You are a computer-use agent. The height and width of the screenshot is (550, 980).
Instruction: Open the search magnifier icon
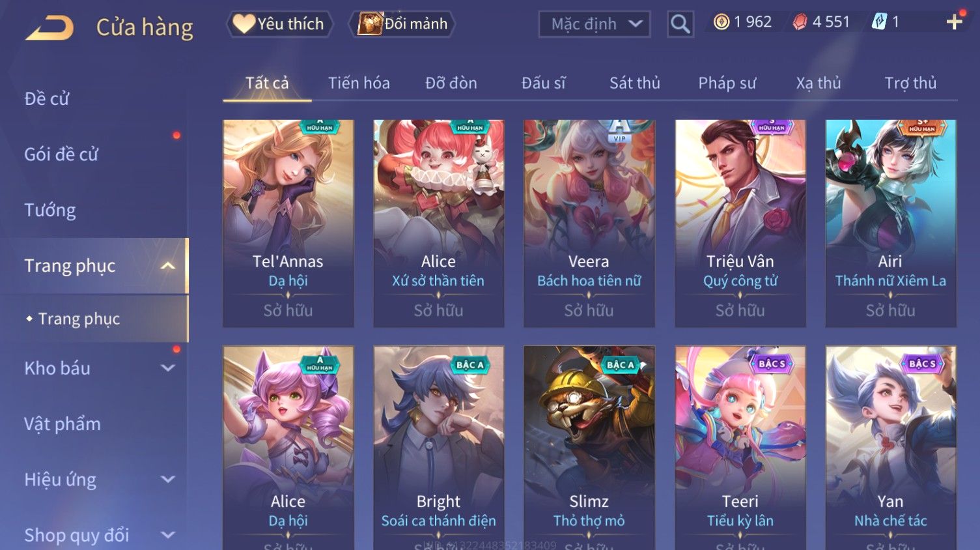[680, 24]
